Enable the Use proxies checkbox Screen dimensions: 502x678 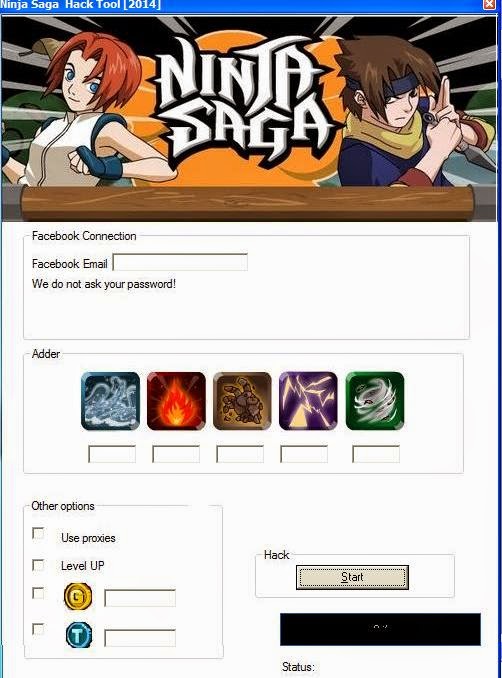tap(38, 534)
